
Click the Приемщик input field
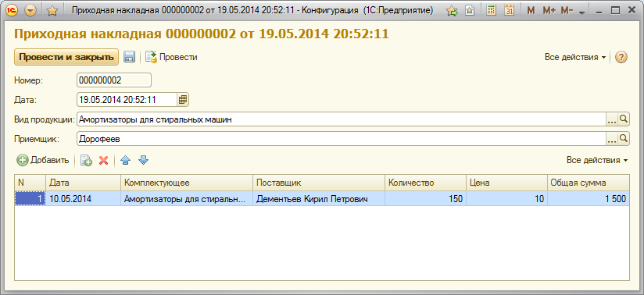pos(342,139)
